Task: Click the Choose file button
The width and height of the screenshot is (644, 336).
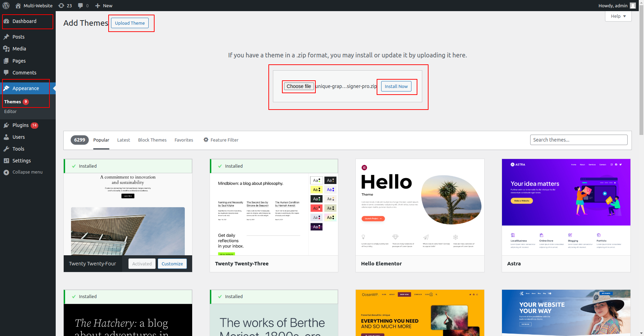Action: click(x=299, y=86)
